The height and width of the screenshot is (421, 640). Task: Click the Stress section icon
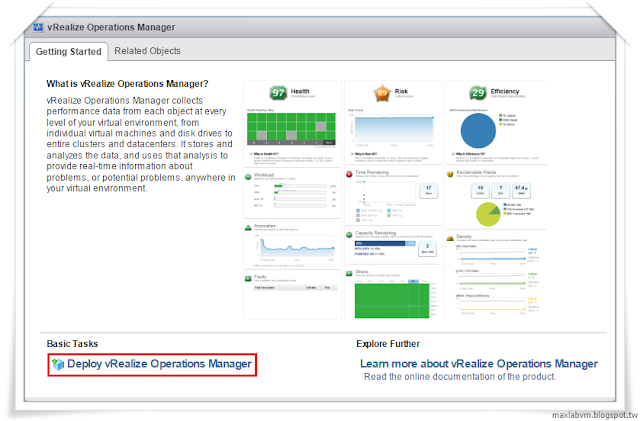tap(349, 273)
